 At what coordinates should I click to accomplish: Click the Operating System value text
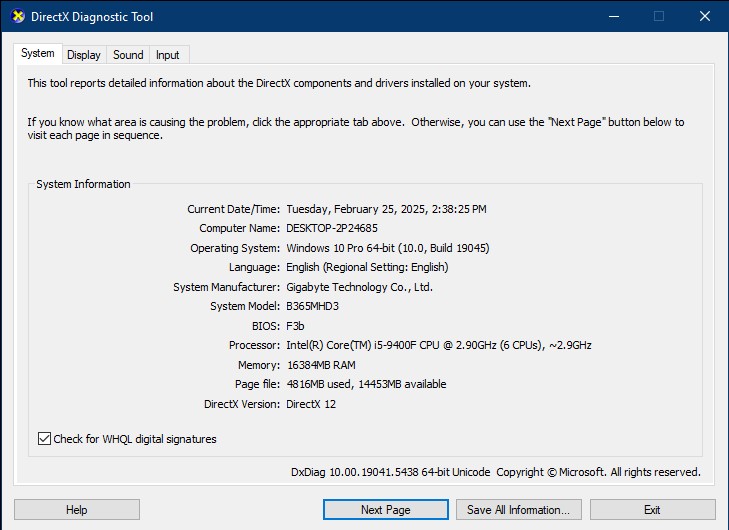pos(387,248)
